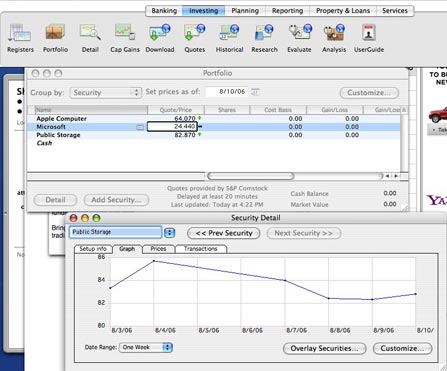Click the Microsoft price field 24.440
The height and width of the screenshot is (371, 447).
(x=172, y=127)
